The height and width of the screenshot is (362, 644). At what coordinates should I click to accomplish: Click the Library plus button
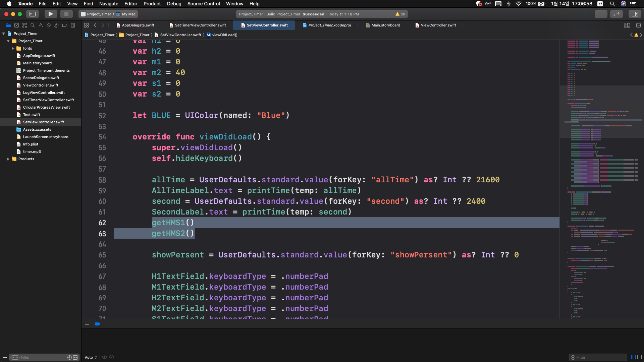click(601, 14)
